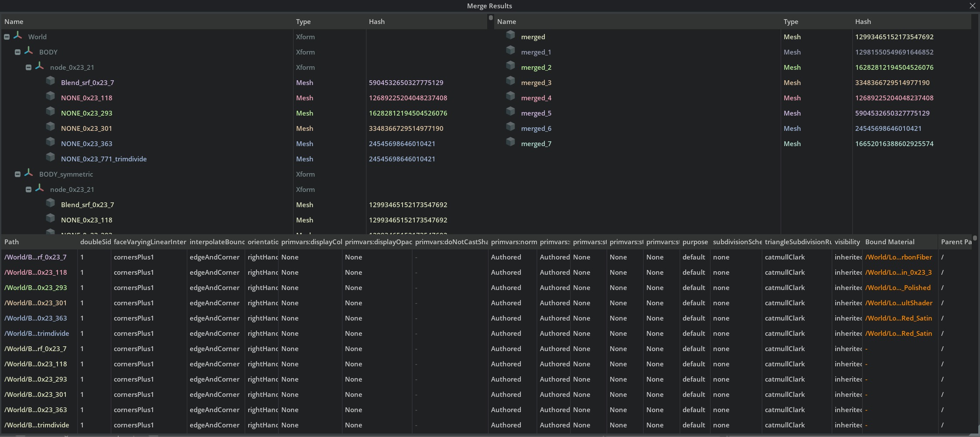
Task: Select the merged_2 mesh row
Action: (x=733, y=68)
